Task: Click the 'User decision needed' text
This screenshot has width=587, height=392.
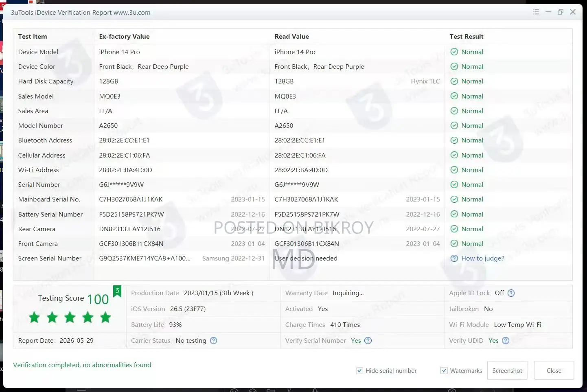Action: (306, 258)
